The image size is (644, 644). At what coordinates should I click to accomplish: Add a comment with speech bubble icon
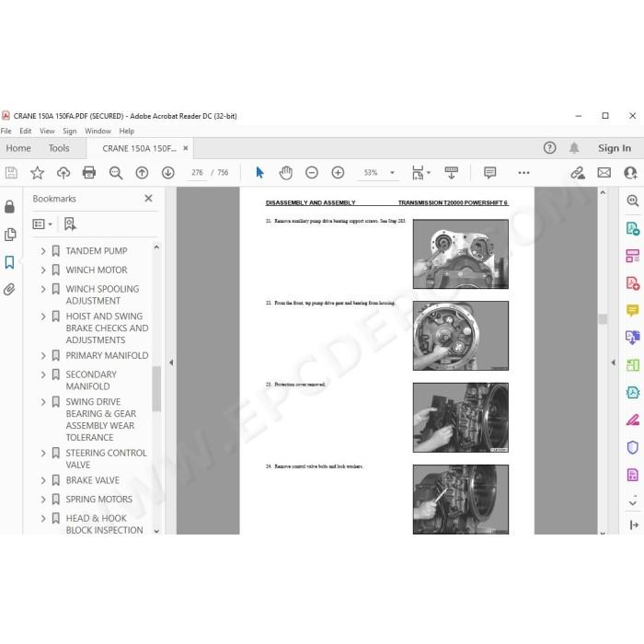coord(489,173)
